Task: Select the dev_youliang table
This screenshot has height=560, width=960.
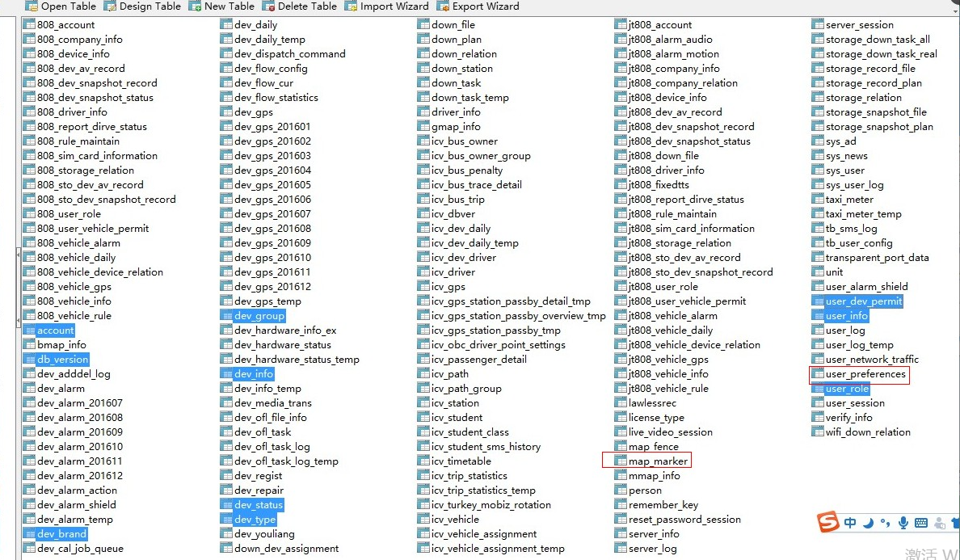Action: coord(264,533)
